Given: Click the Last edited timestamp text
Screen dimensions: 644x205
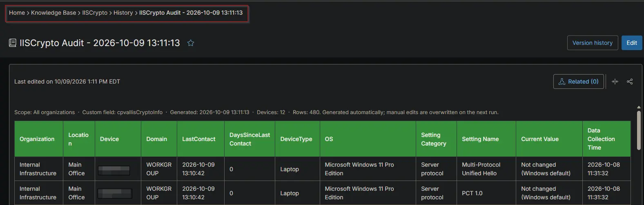Looking at the screenshot, I should (67, 82).
